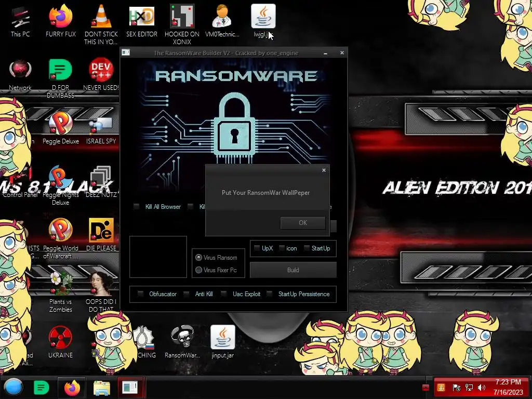Open OOPS DID I DO THAT shortcut
Image resolution: width=532 pixels, height=399 pixels.
coord(101,292)
